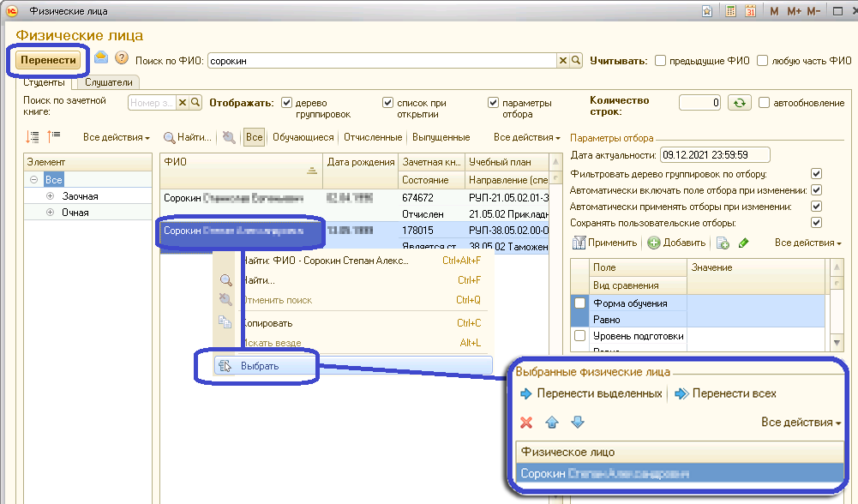The image size is (858, 504).
Task: Open the calculator icon in the title bar
Action: coord(730,11)
